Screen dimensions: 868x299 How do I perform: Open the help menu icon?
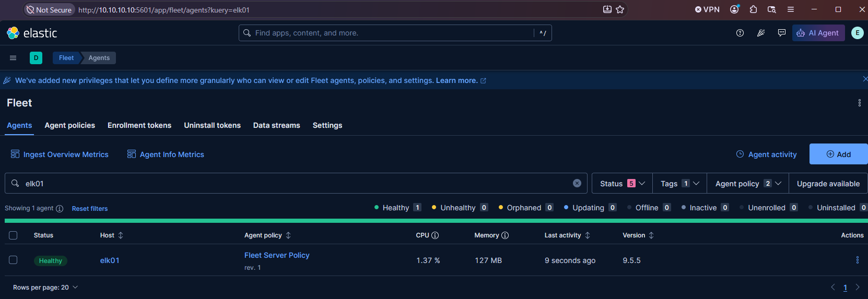740,33
